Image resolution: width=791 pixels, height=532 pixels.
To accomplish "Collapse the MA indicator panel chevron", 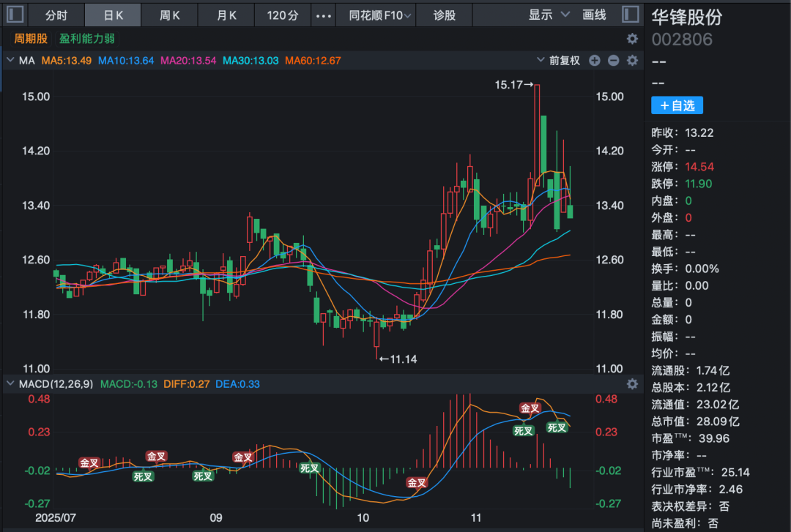I will tap(10, 61).
